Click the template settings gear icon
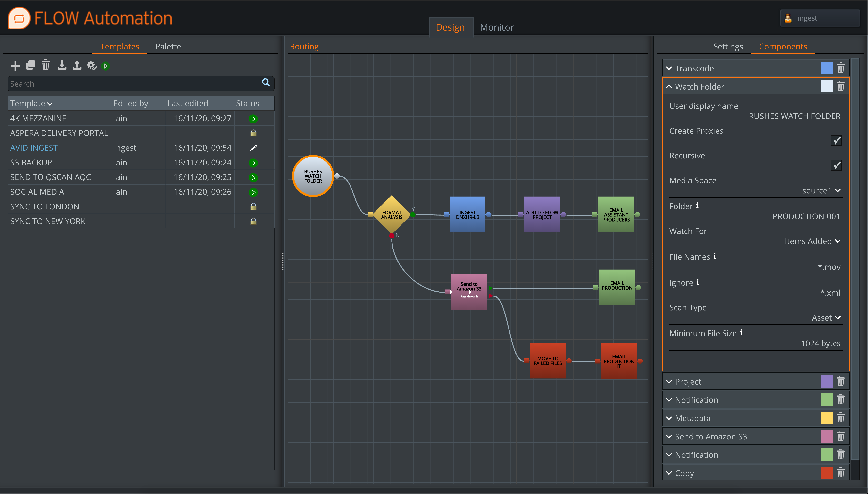This screenshot has height=494, width=868. pos(92,65)
